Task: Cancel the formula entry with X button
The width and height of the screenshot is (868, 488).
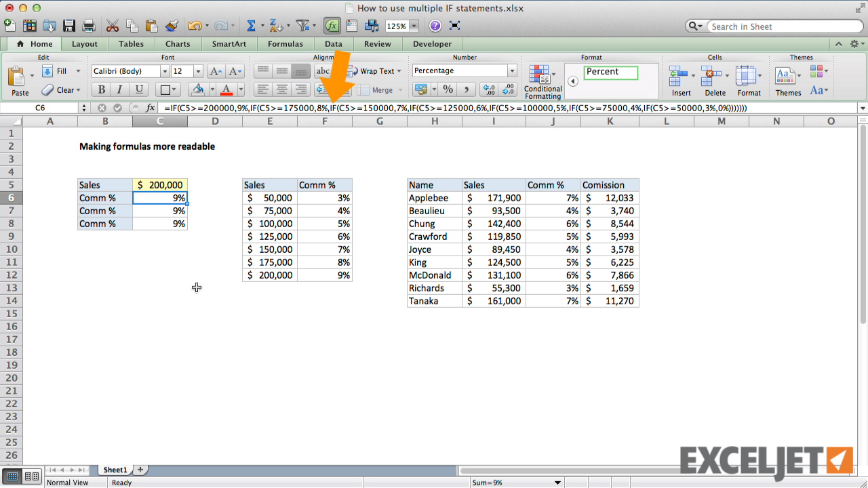Action: click(102, 108)
